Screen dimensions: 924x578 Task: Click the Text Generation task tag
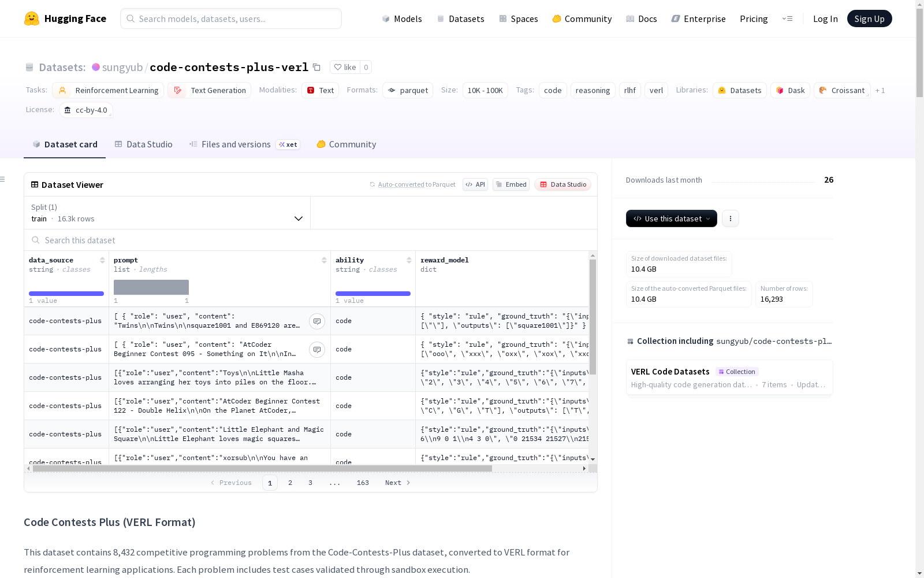click(210, 90)
